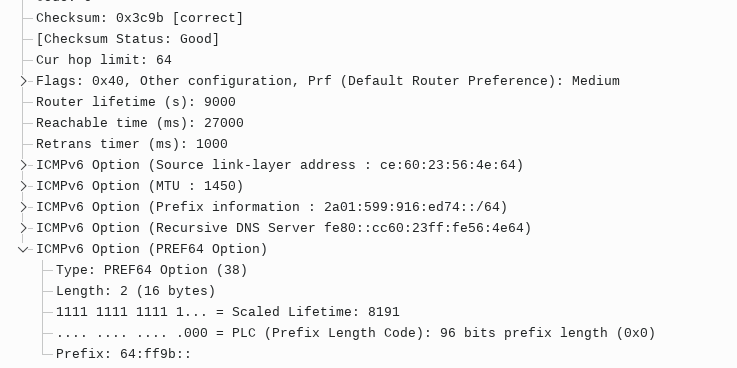Select Retrans timer 1000 field
Image resolution: width=737 pixels, height=368 pixels.
coord(132,144)
